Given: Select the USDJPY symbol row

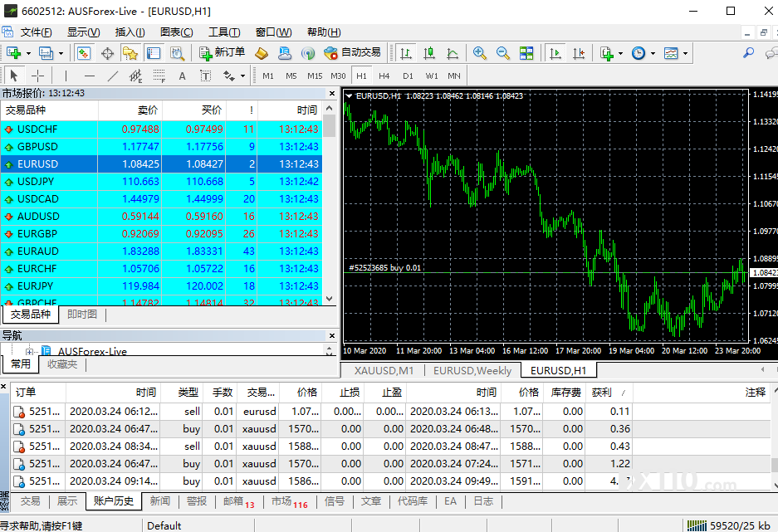Looking at the screenshot, I should pyautogui.click(x=161, y=182).
